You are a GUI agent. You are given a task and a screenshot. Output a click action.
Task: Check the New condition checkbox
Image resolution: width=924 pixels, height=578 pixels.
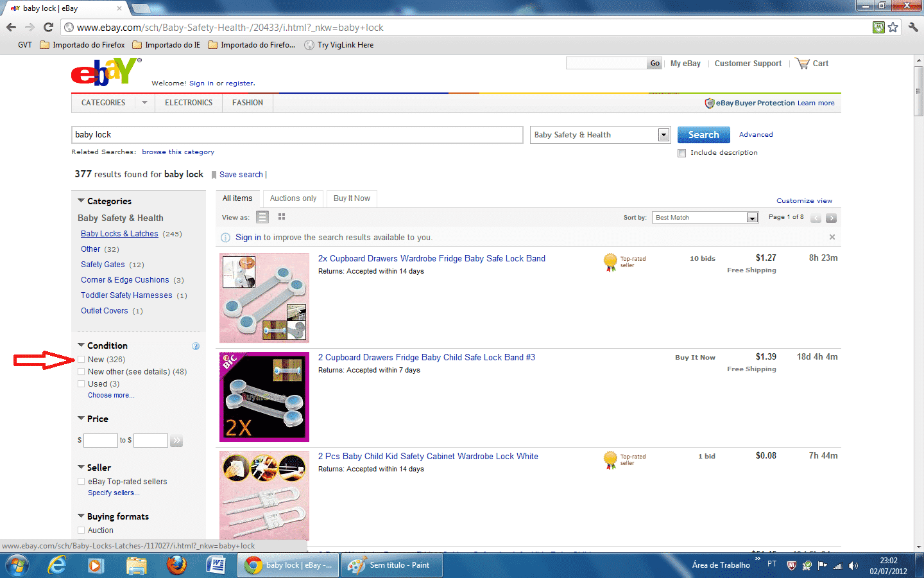click(81, 360)
